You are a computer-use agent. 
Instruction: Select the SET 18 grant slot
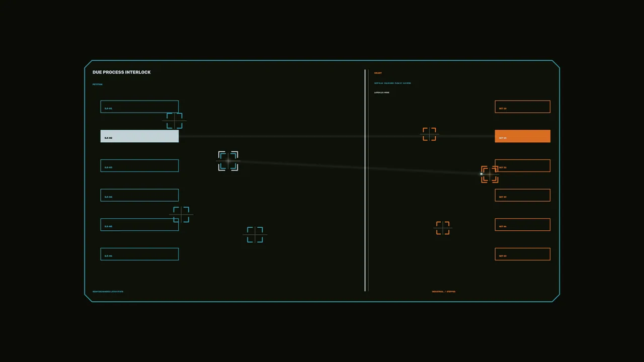522,107
